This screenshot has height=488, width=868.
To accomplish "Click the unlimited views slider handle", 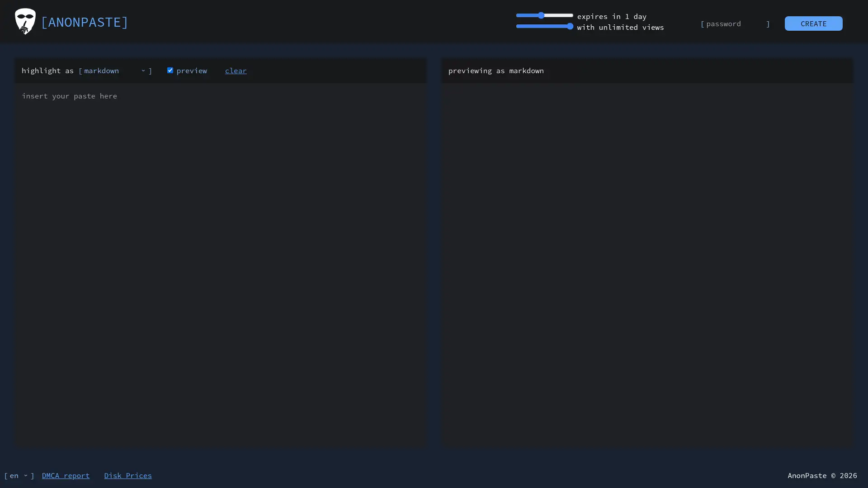I will pos(571,26).
